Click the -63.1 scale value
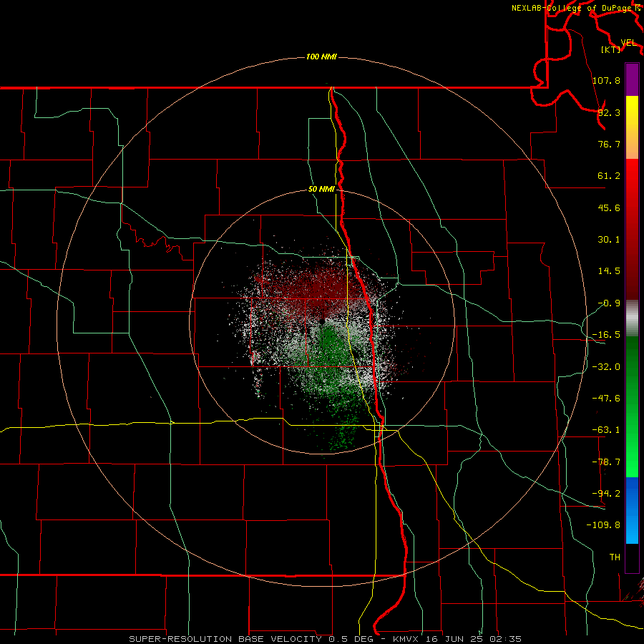The height and width of the screenshot is (644, 644). tap(606, 430)
